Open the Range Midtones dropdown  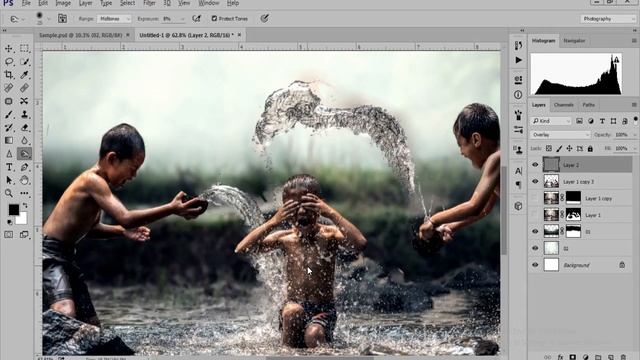[114, 19]
